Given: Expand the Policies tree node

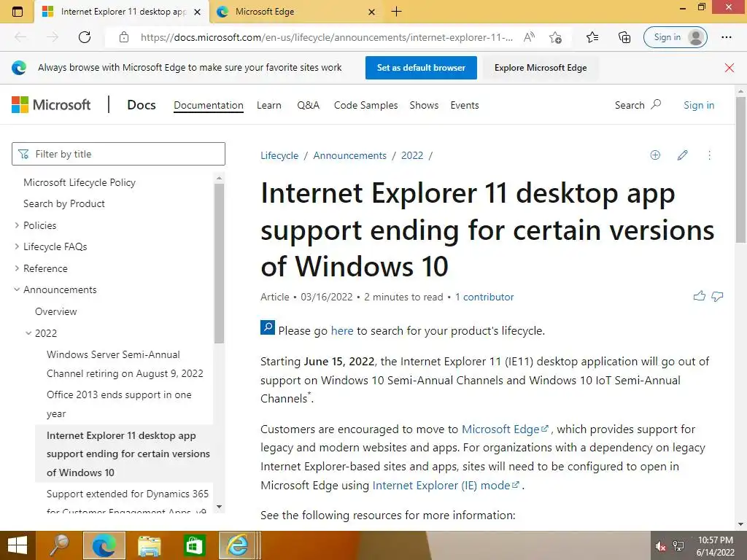Looking at the screenshot, I should coord(17,225).
